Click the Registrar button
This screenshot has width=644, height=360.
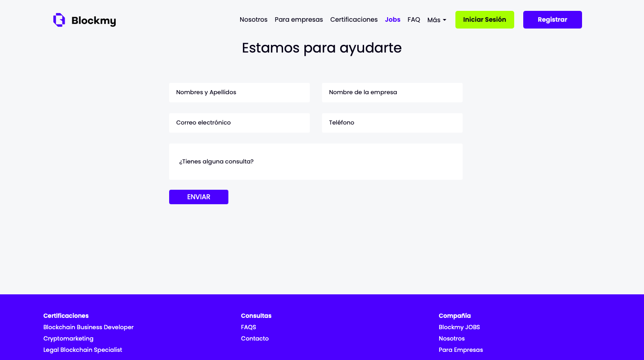(x=552, y=19)
